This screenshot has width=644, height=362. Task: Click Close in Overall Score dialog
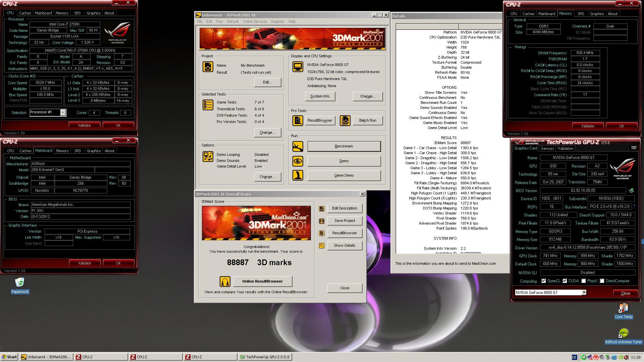tap(344, 288)
